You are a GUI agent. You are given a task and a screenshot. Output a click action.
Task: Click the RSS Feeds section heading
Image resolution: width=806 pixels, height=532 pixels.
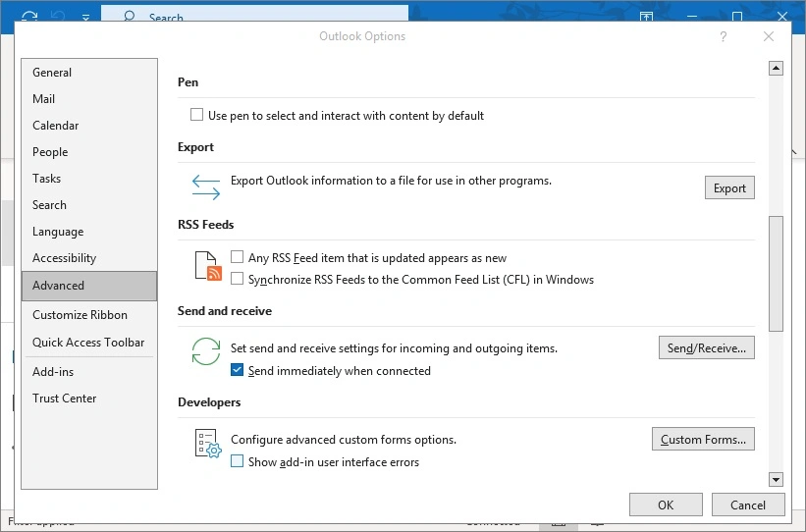205,225
